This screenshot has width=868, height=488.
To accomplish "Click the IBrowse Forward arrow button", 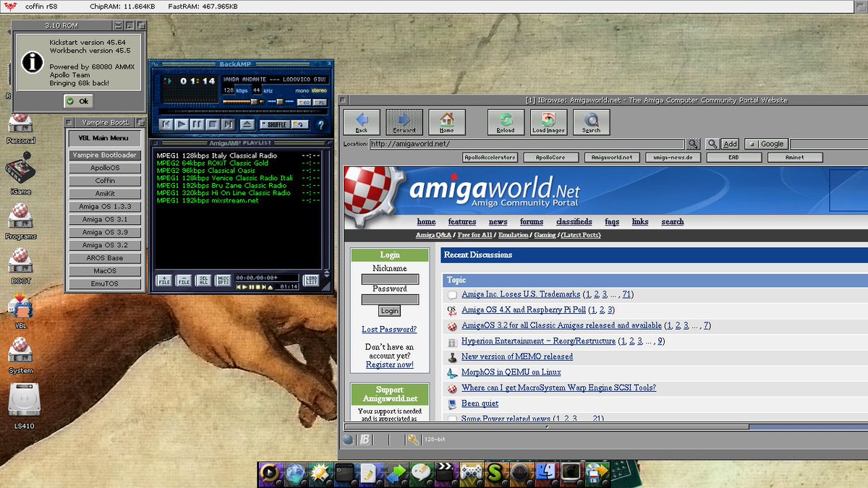I will [x=404, y=122].
